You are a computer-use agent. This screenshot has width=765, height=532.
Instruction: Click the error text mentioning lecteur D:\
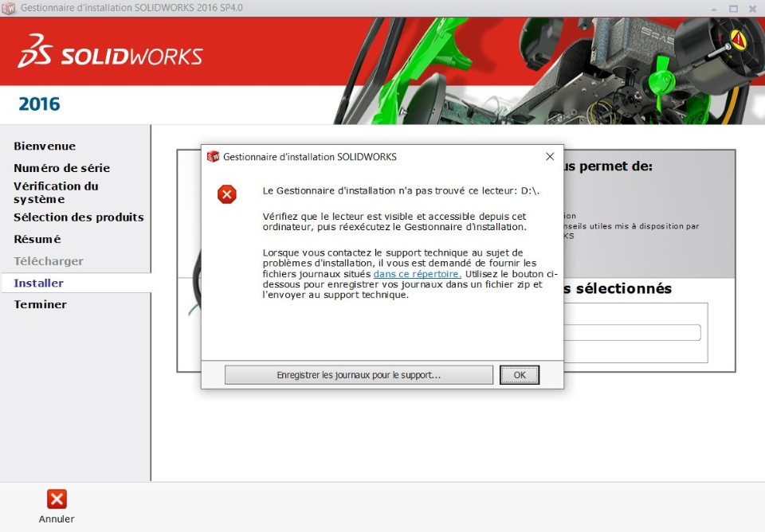(x=401, y=190)
